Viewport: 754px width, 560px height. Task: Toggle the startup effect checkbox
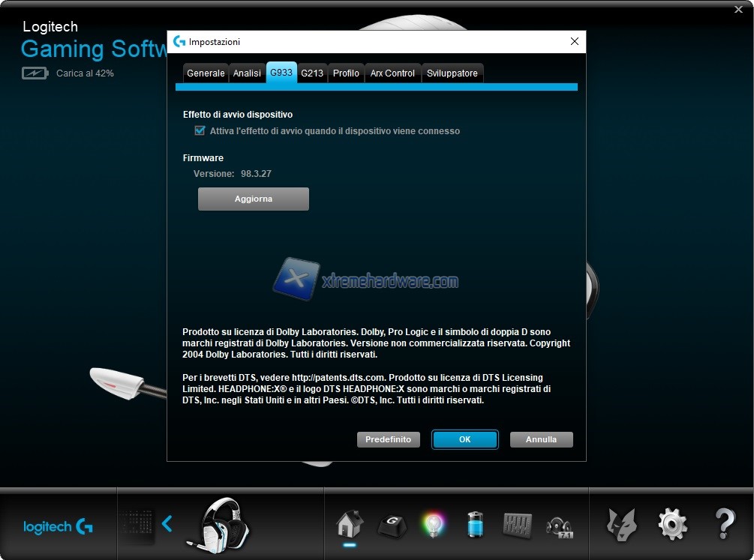[x=200, y=130]
